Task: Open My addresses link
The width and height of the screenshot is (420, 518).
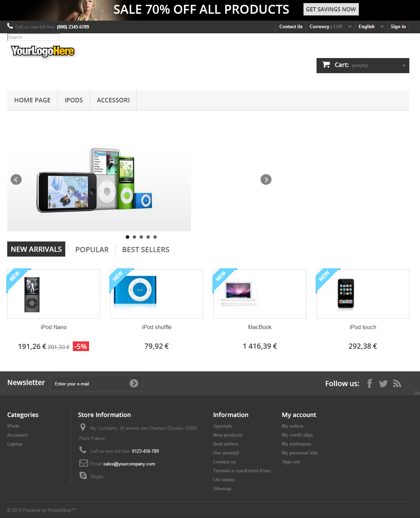Action: 297,444
